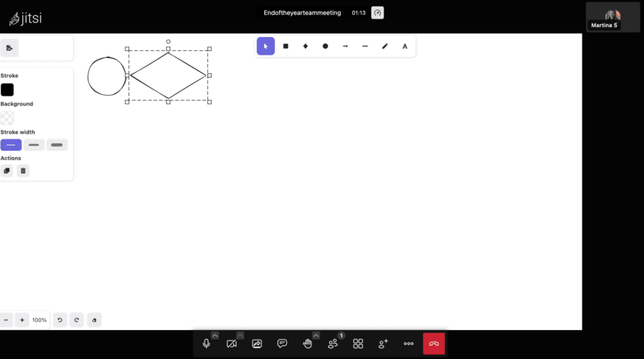The image size is (644, 359).
Task: Open the black stroke color swatch
Action: [x=7, y=89]
